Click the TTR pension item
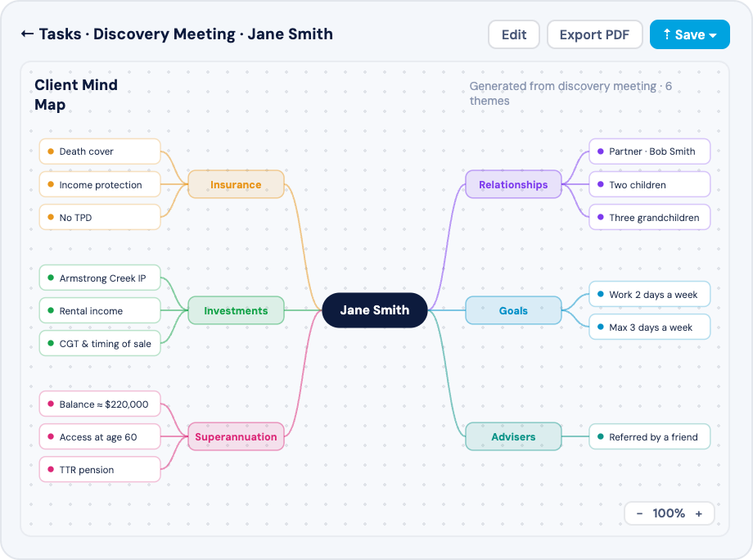 (100, 470)
